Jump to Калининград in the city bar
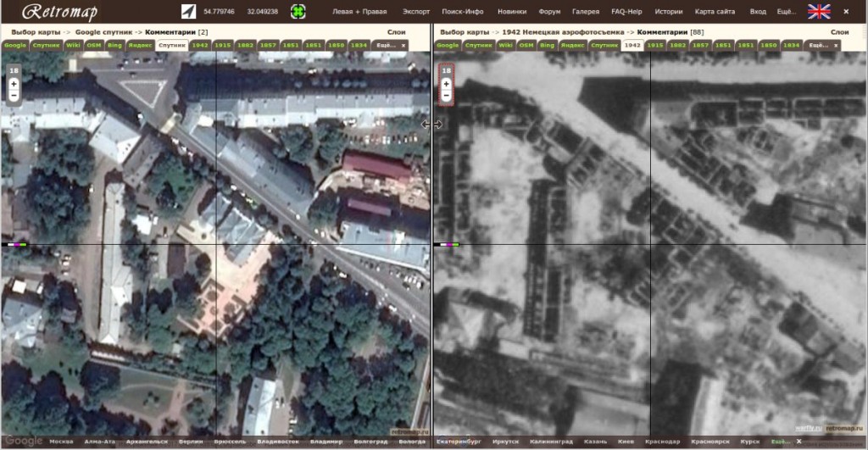This screenshot has height=450, width=868. (x=551, y=442)
